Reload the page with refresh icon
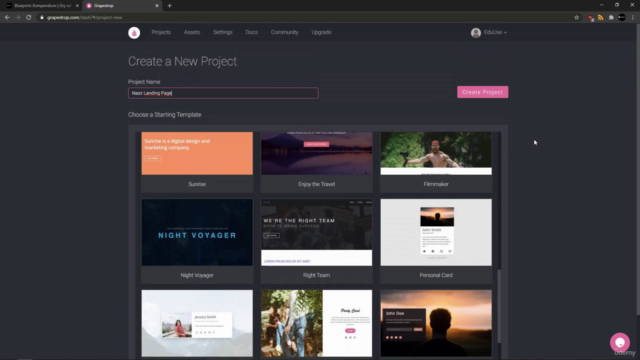 coord(28,18)
